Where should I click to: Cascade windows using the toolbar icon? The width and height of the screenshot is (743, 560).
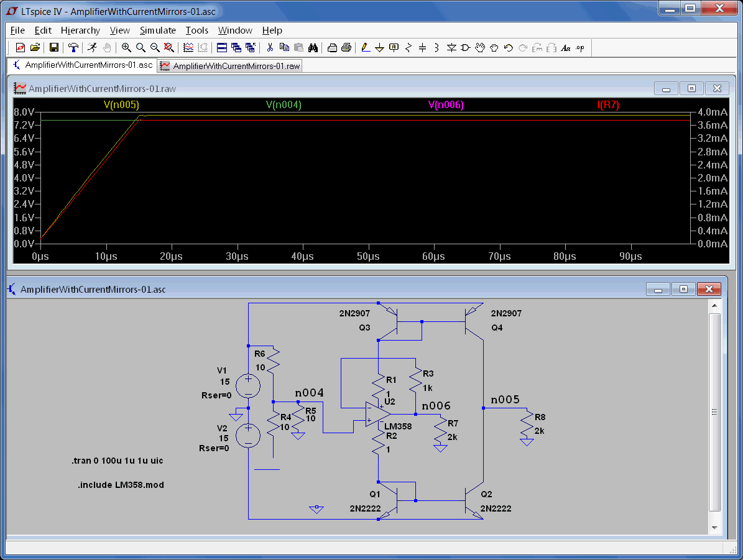[x=236, y=48]
